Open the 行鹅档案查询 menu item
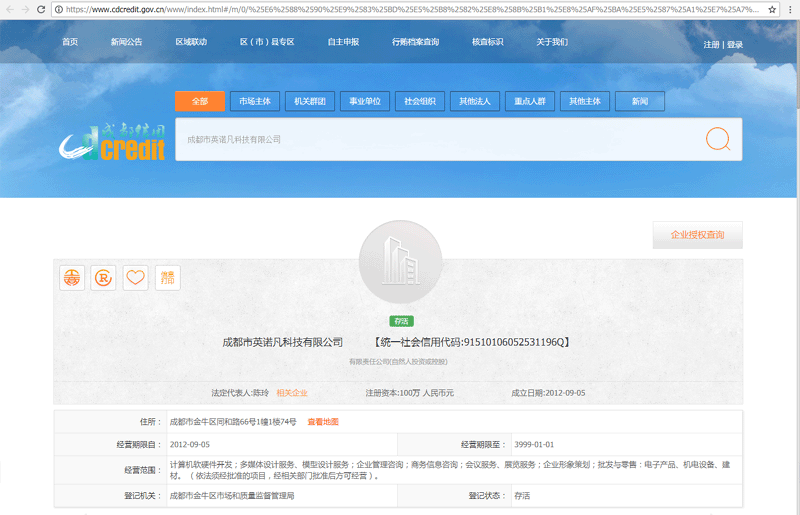This screenshot has height=515, width=800. [x=415, y=42]
